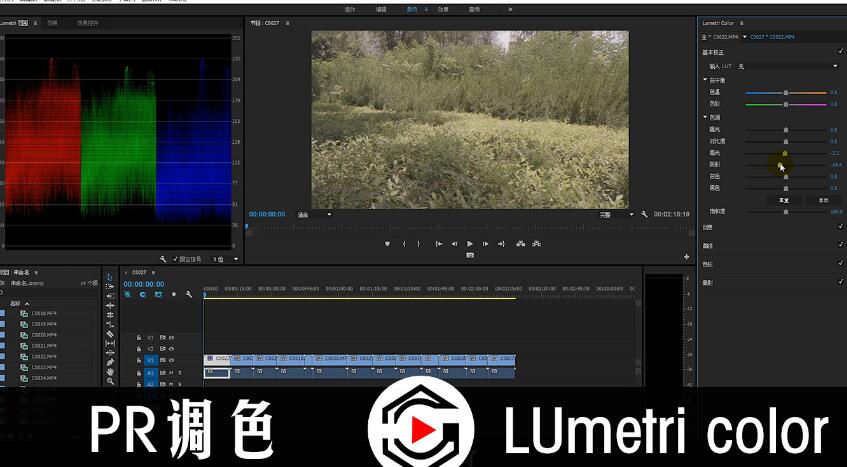Toggle Color Wheels section checkbox
847x467 pixels.
841,263
